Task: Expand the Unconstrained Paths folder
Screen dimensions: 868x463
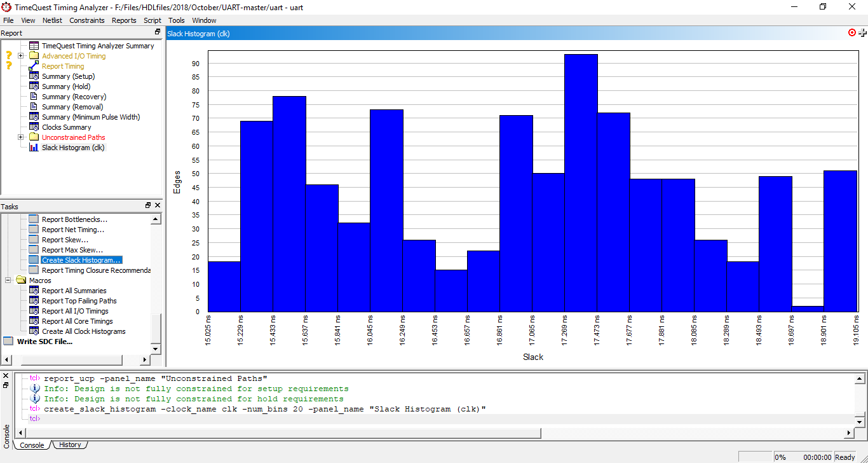Action: coord(20,137)
